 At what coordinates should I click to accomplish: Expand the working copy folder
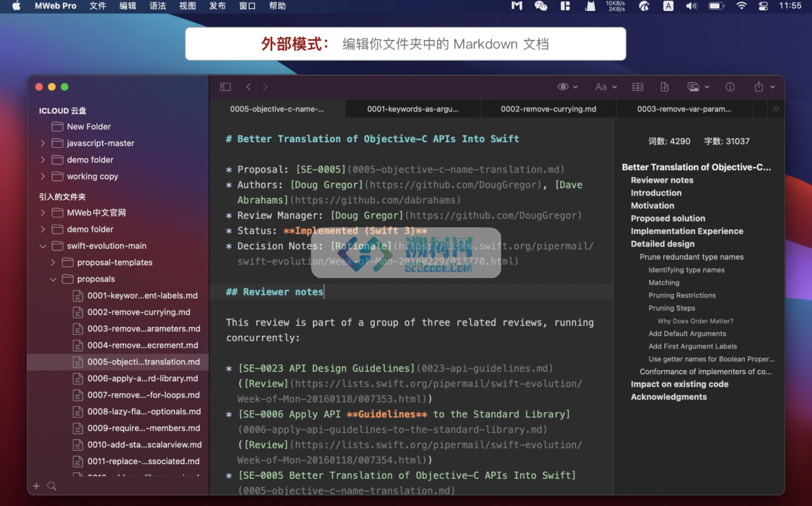point(43,176)
